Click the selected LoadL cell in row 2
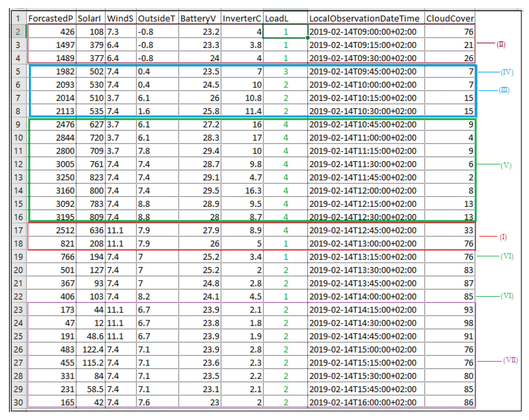The width and height of the screenshot is (529, 420). click(x=285, y=32)
